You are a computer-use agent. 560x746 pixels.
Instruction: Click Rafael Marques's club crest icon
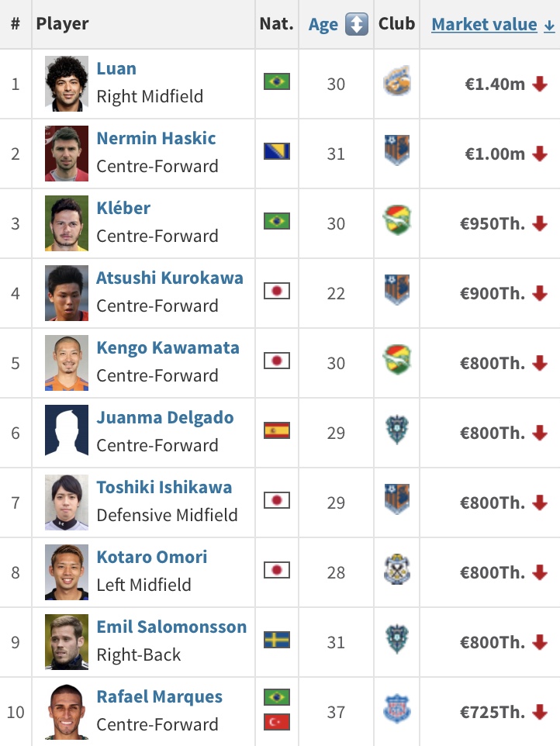click(x=397, y=710)
